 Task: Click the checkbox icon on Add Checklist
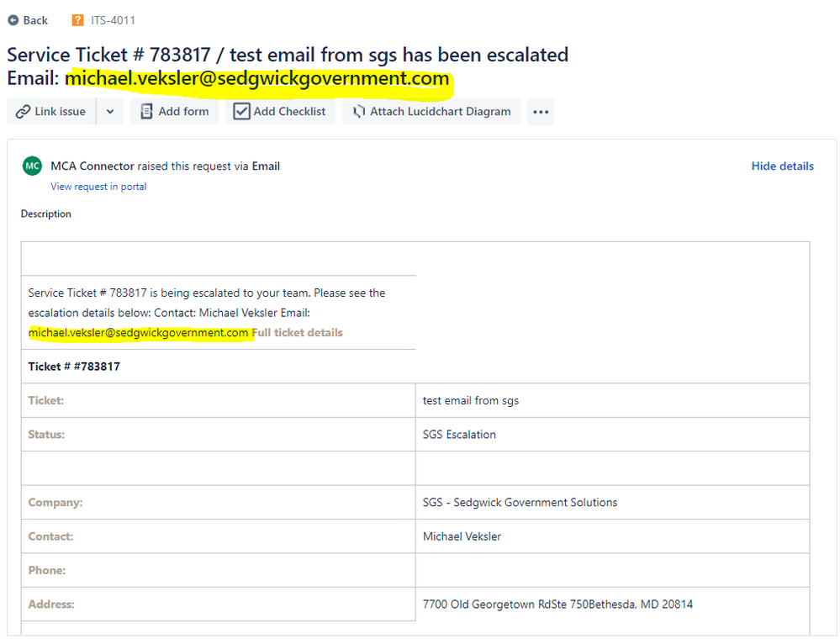click(x=241, y=112)
